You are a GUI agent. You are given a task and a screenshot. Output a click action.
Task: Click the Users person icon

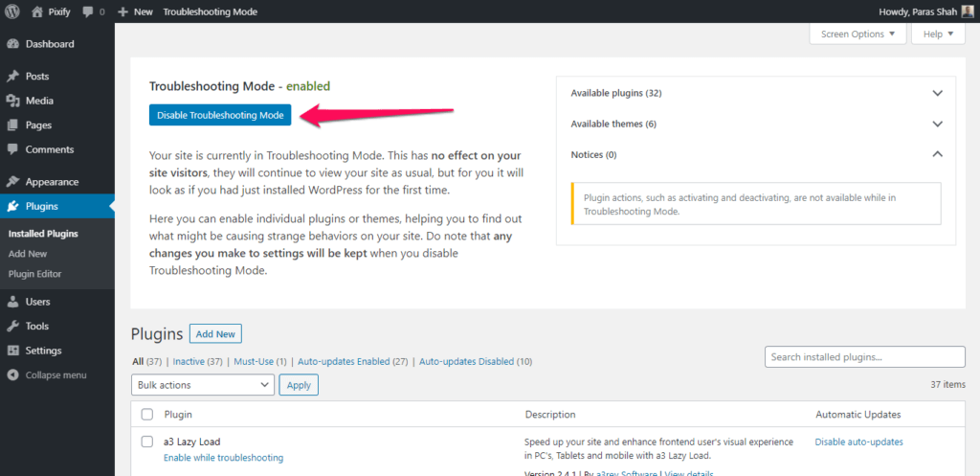point(12,302)
